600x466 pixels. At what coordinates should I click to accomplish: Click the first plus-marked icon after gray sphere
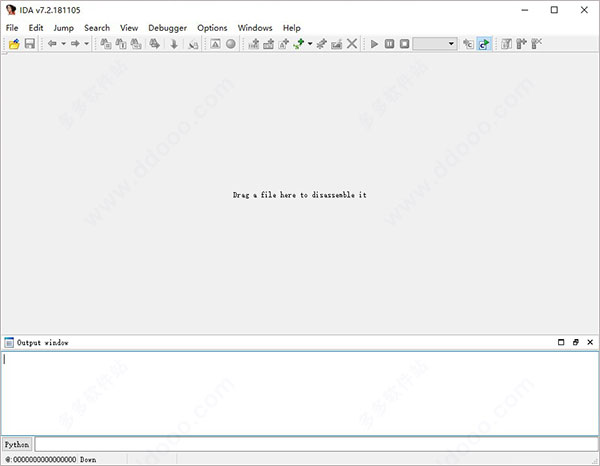pos(254,44)
